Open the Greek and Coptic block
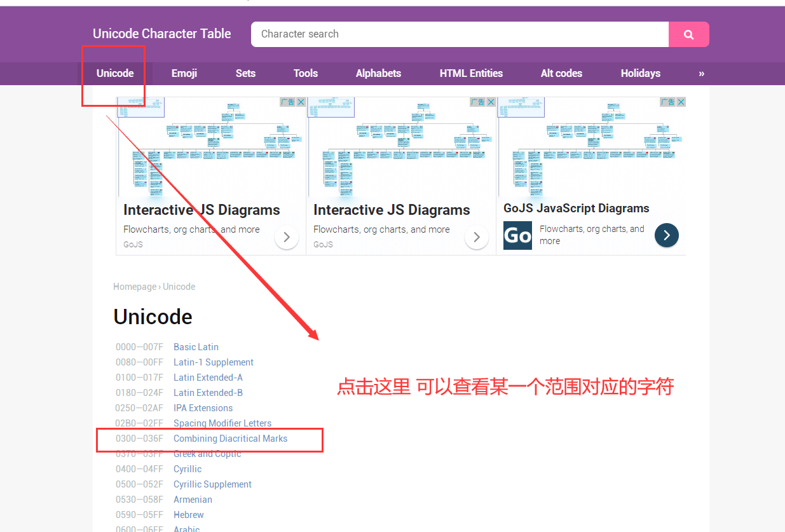 tap(207, 454)
